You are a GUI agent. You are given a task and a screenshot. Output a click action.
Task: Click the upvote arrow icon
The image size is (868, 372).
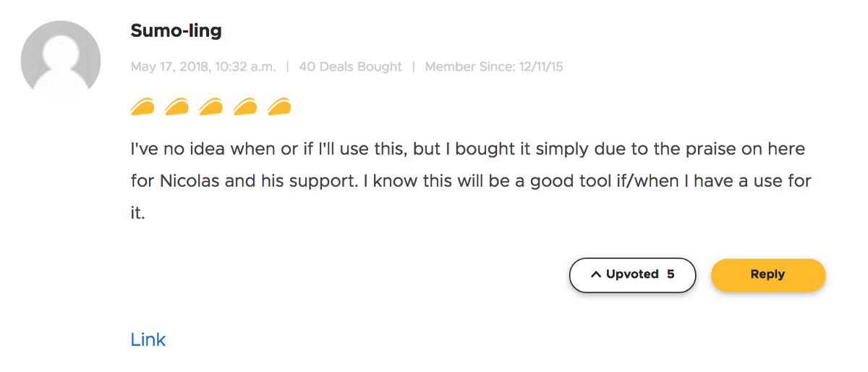tap(596, 275)
